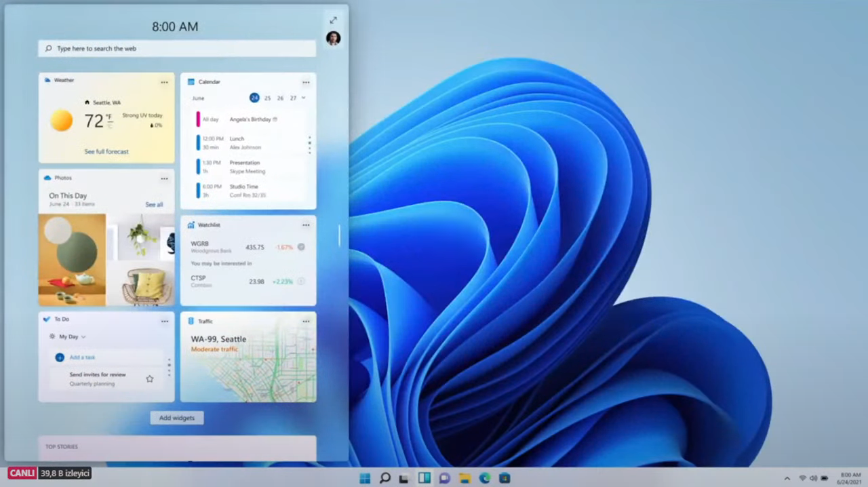Viewport: 868px width, 487px height.
Task: Click See all in Photos widget
Action: pos(154,204)
